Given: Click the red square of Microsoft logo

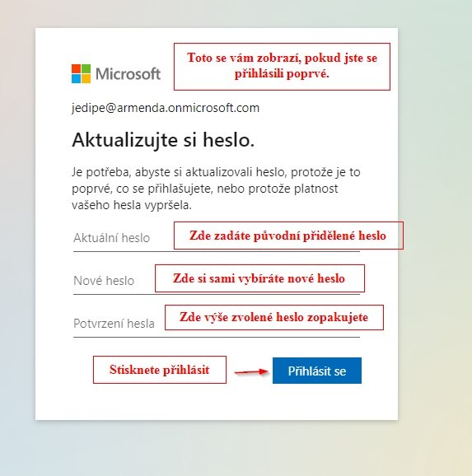Looking at the screenshot, I should 77,68.
